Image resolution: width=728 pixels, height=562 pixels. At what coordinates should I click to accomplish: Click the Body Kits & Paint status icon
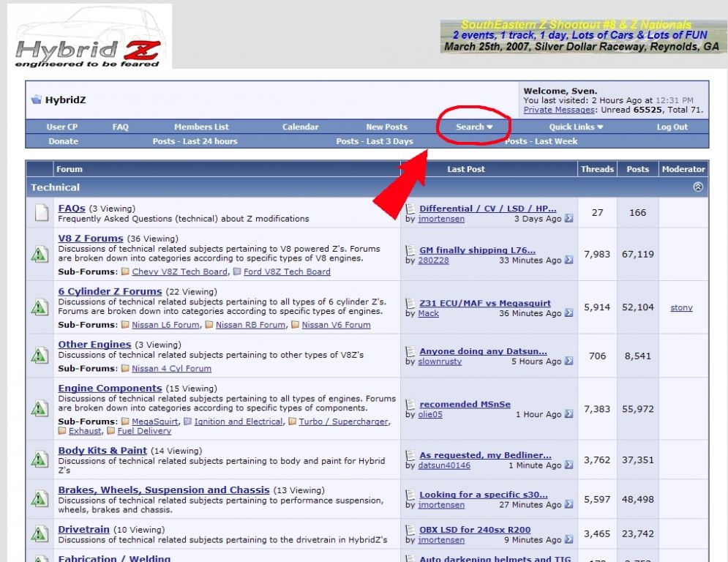[x=40, y=460]
